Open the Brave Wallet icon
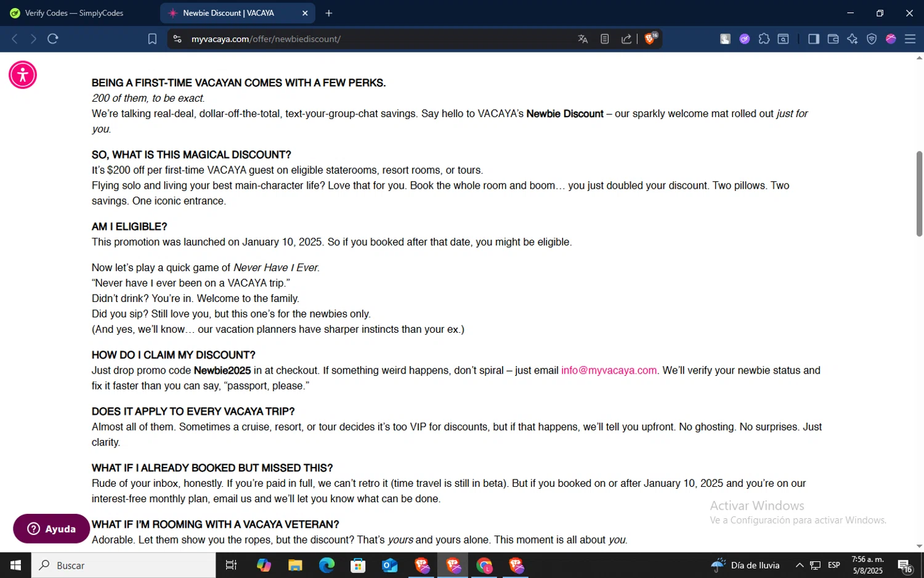 coord(833,39)
